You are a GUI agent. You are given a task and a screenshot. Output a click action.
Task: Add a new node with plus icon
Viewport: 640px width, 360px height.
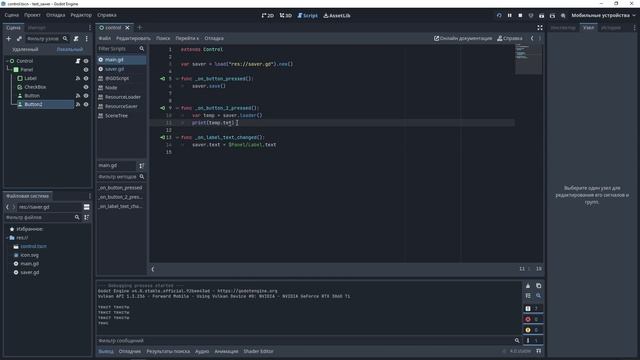(9, 38)
